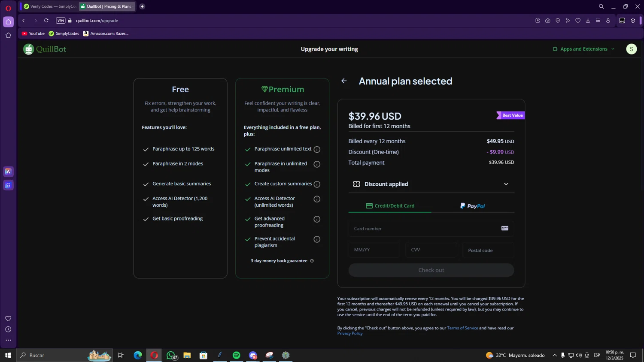Open the browser snapshot camera icon
Viewport: 644px width, 362px height.
pyautogui.click(x=548, y=21)
